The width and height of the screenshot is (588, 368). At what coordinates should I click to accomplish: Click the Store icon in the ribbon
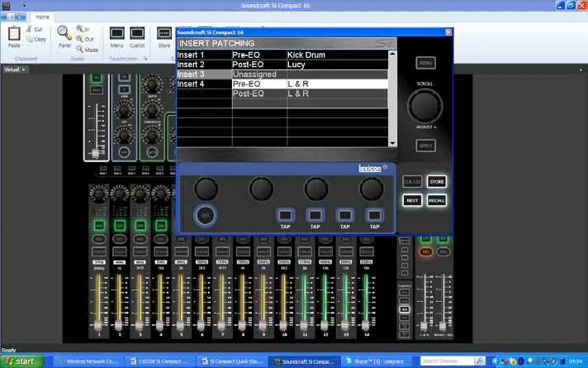pyautogui.click(x=164, y=33)
